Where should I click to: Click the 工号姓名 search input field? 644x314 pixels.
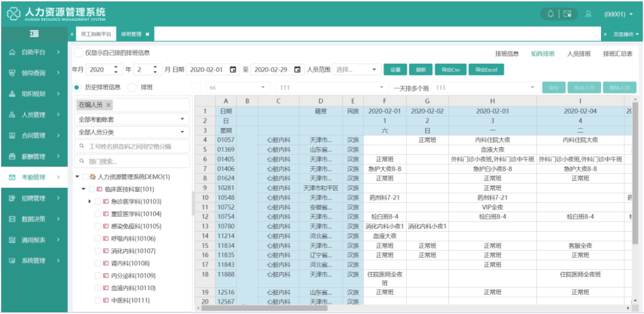click(132, 146)
